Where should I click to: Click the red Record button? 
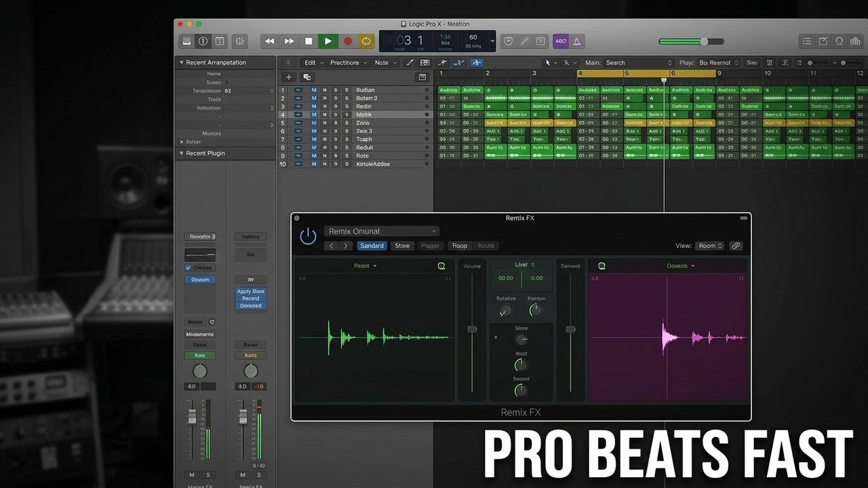pos(348,41)
